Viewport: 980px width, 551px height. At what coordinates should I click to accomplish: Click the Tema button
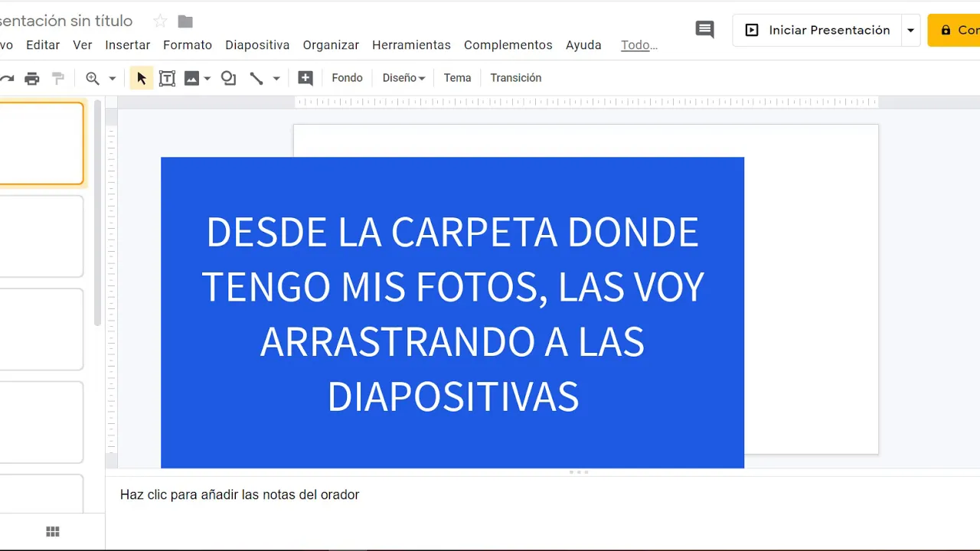[457, 78]
